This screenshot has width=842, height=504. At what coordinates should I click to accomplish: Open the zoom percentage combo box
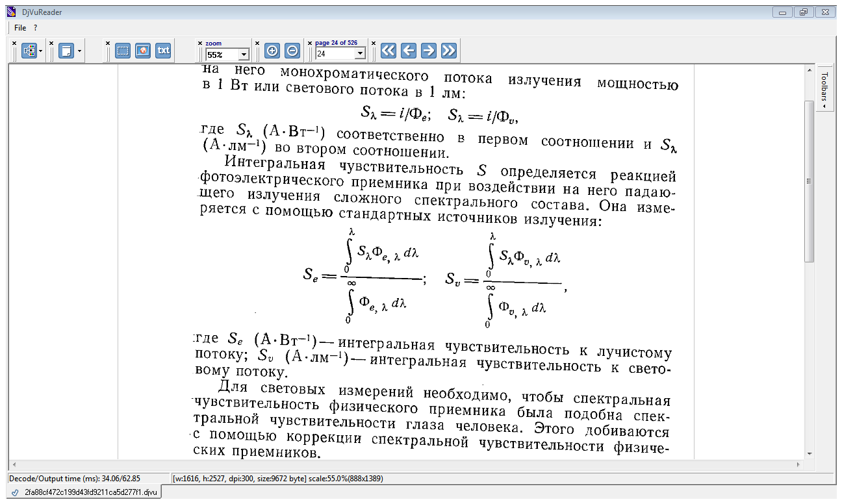(244, 55)
